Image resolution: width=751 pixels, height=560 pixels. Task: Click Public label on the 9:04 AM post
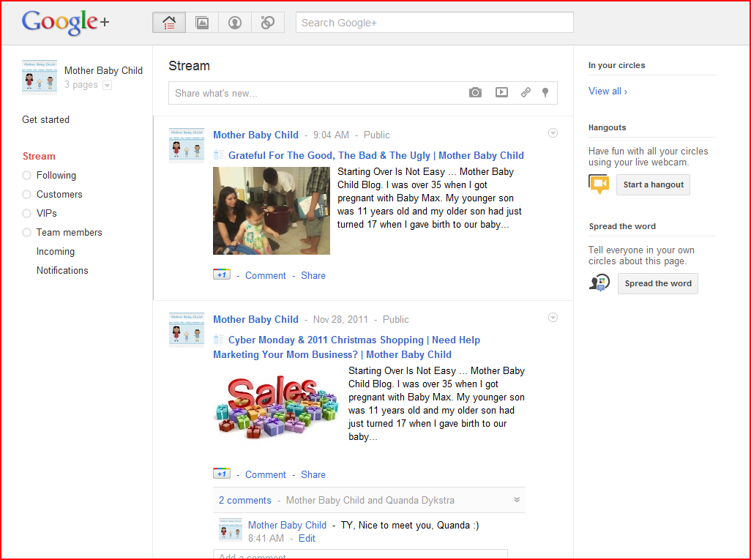[376, 135]
